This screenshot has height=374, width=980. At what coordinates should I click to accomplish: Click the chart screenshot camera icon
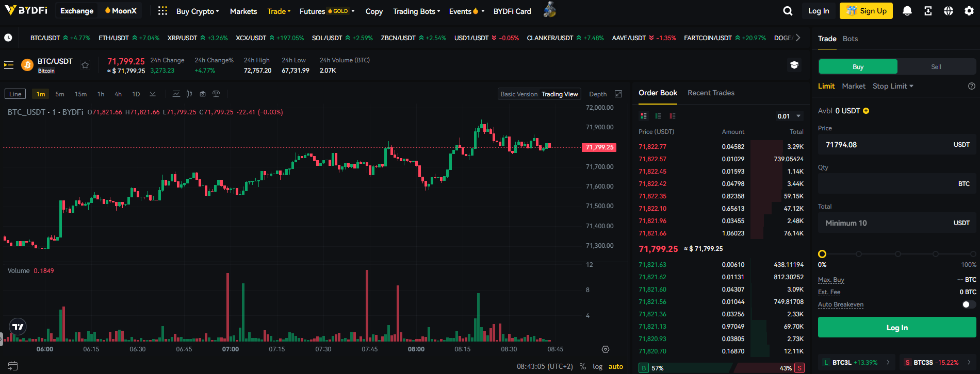click(x=203, y=94)
